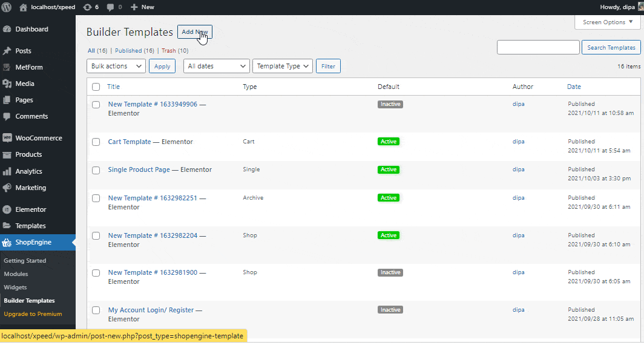Open the My Account Login/ Register link
Image resolution: width=644 pixels, height=345 pixels.
(x=151, y=310)
